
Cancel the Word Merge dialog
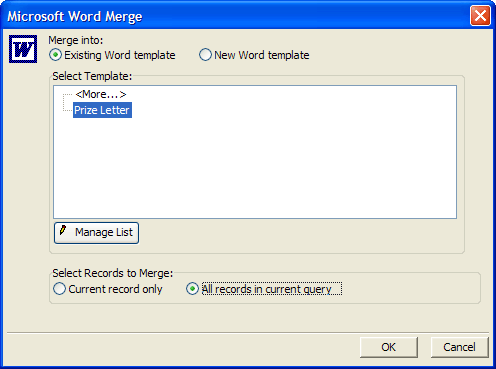pos(459,347)
